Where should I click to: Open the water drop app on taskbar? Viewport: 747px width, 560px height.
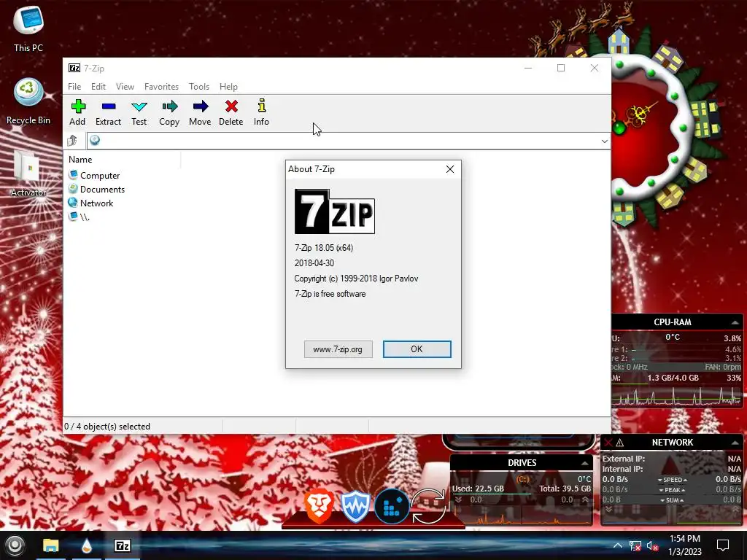(86, 545)
